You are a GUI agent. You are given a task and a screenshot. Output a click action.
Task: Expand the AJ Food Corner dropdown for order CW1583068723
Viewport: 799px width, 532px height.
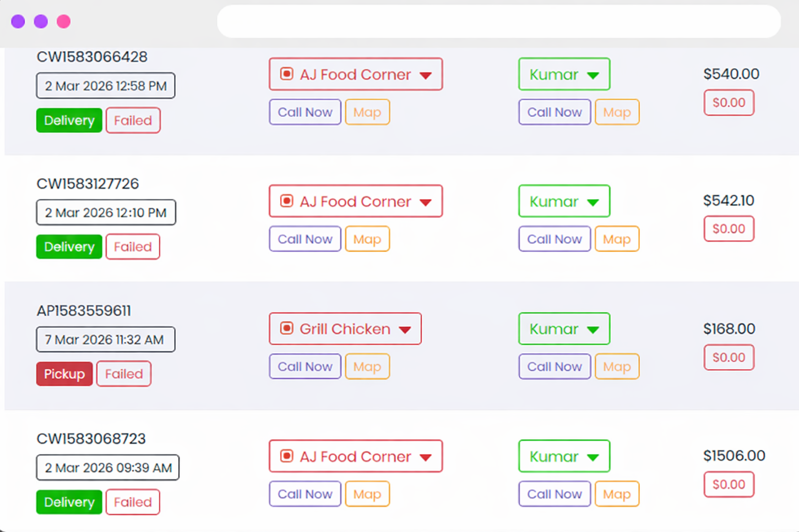coord(425,456)
